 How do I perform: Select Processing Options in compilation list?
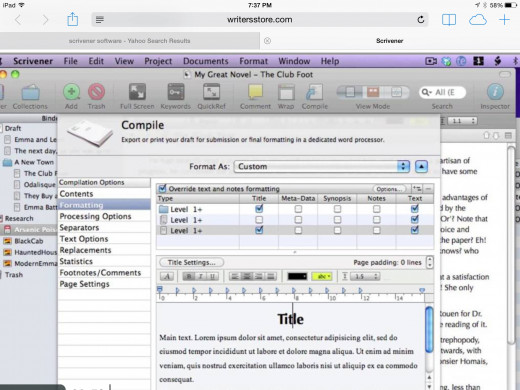point(104,216)
